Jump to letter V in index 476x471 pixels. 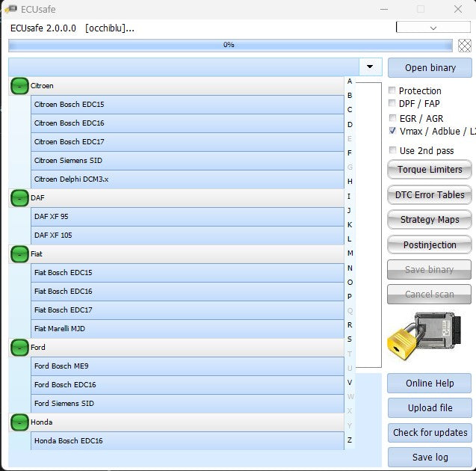(350, 382)
